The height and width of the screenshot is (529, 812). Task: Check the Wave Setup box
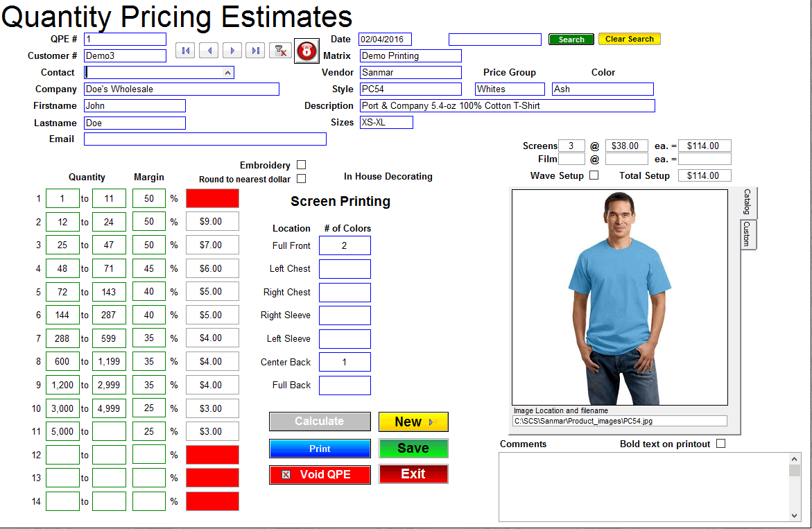pos(594,175)
